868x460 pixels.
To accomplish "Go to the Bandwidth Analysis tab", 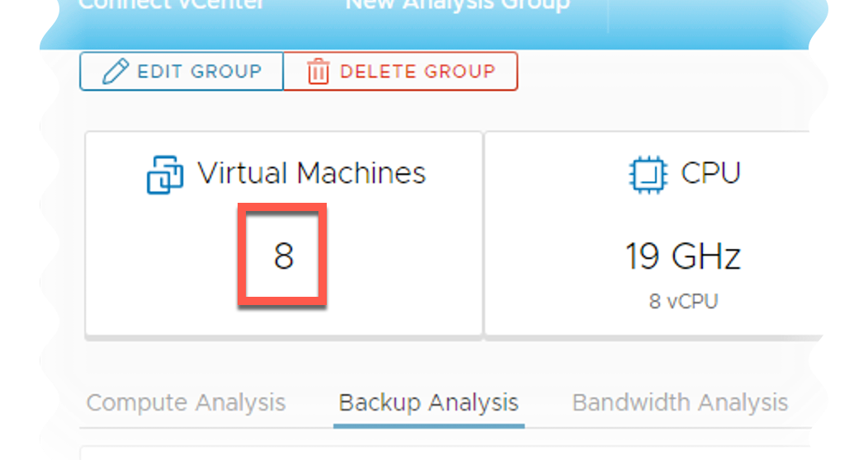I will click(x=680, y=402).
